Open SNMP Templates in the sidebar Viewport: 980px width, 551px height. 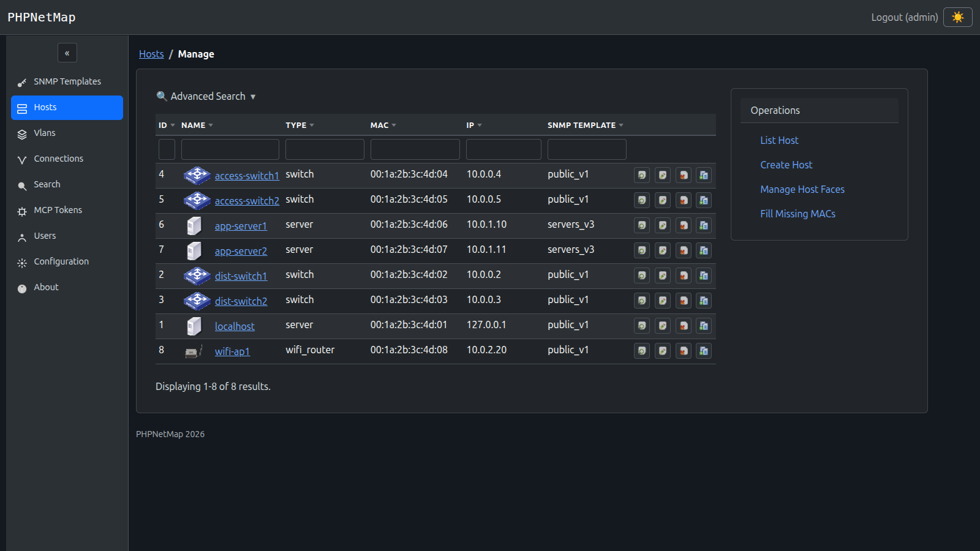pyautogui.click(x=67, y=81)
